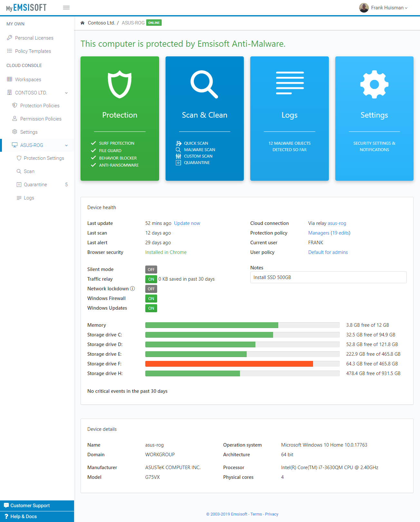Click the sidebar Quarantine box icon
The height and width of the screenshot is (522, 420).
(19, 184)
